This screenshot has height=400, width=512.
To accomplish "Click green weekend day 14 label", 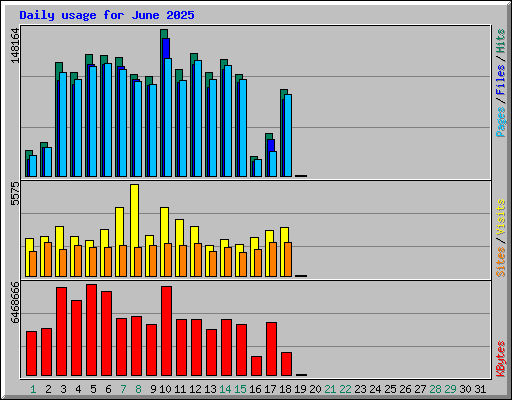I will (225, 389).
